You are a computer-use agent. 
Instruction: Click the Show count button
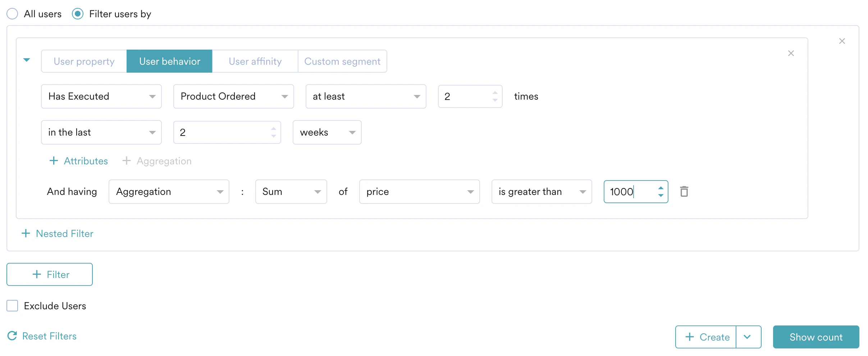click(x=816, y=337)
